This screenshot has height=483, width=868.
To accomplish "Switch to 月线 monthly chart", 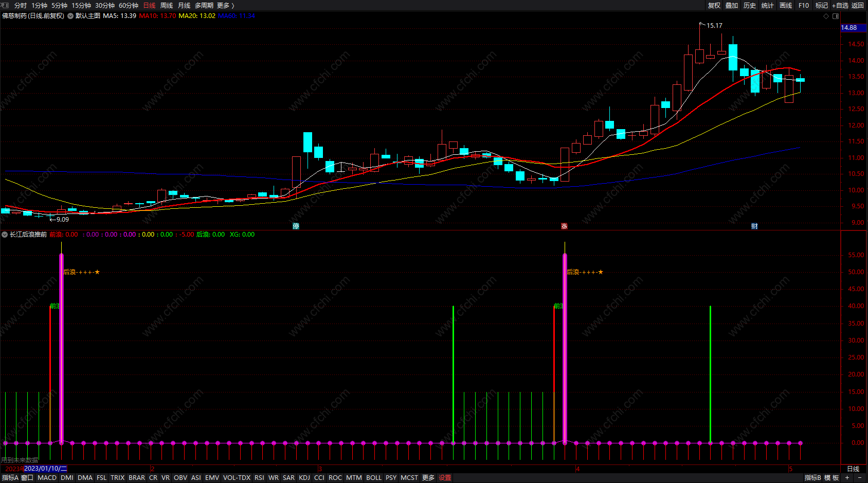I will click(184, 5).
